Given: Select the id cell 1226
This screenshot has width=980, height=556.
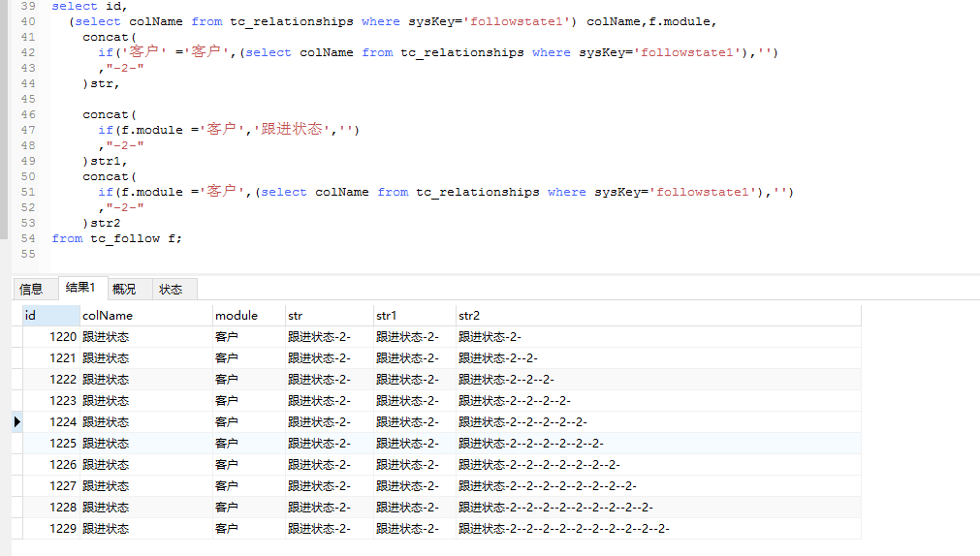Looking at the screenshot, I should (x=51, y=465).
